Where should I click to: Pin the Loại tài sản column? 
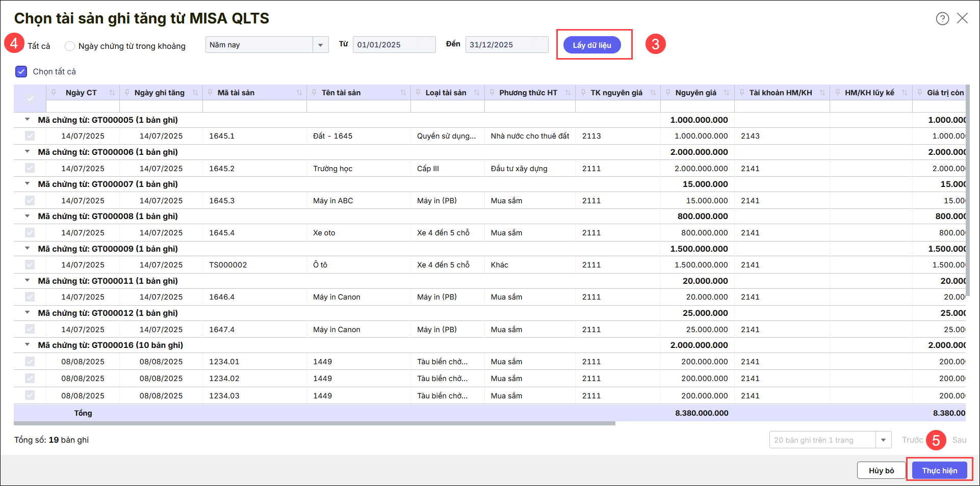419,93
